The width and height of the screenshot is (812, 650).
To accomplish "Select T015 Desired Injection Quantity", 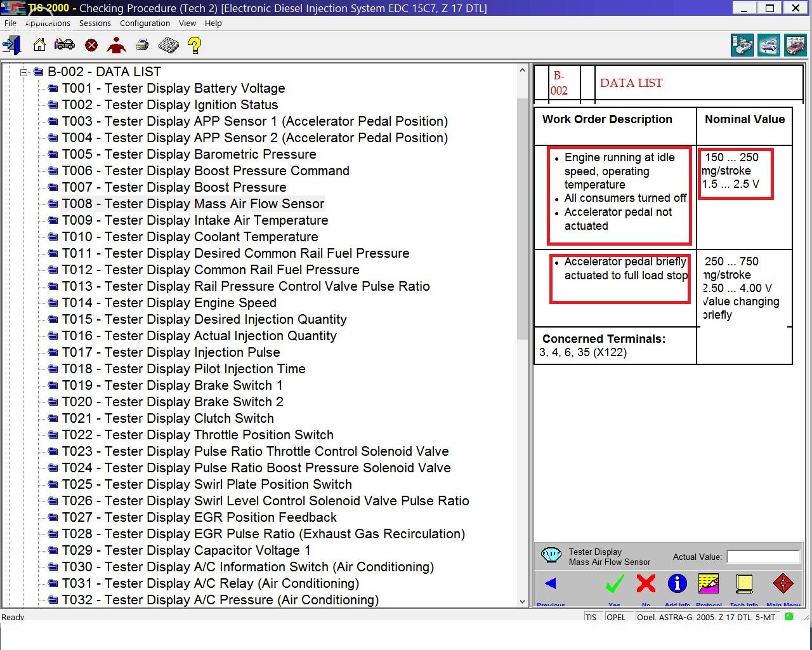I will coord(204,319).
